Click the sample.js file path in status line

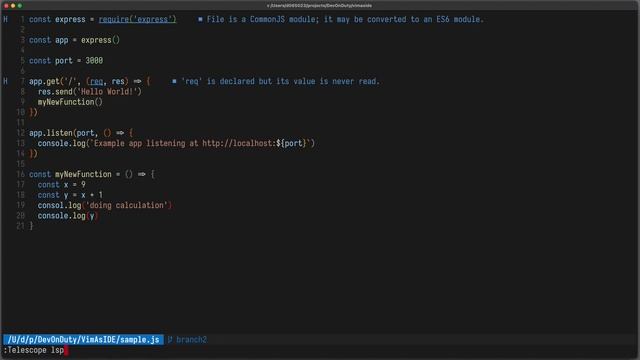point(83,340)
